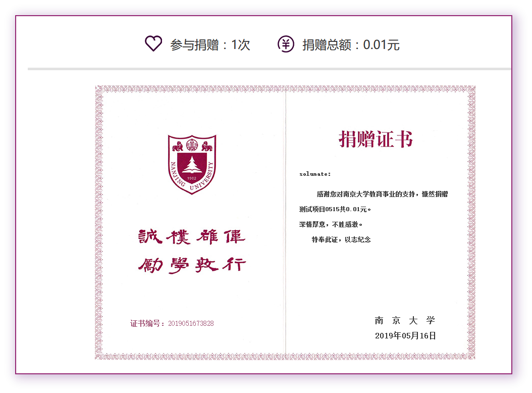Click the recipient name solumate
The height and width of the screenshot is (393, 532).
click(x=315, y=174)
